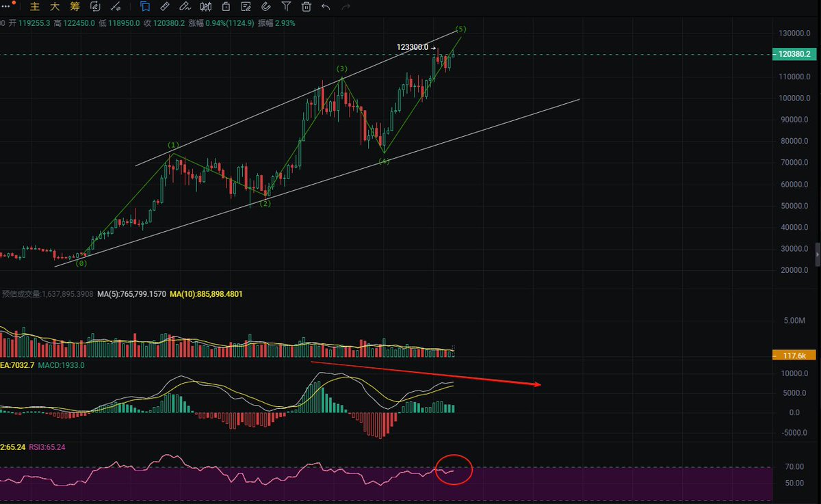Select the wave (5) label
The image size is (821, 504).
(x=461, y=29)
